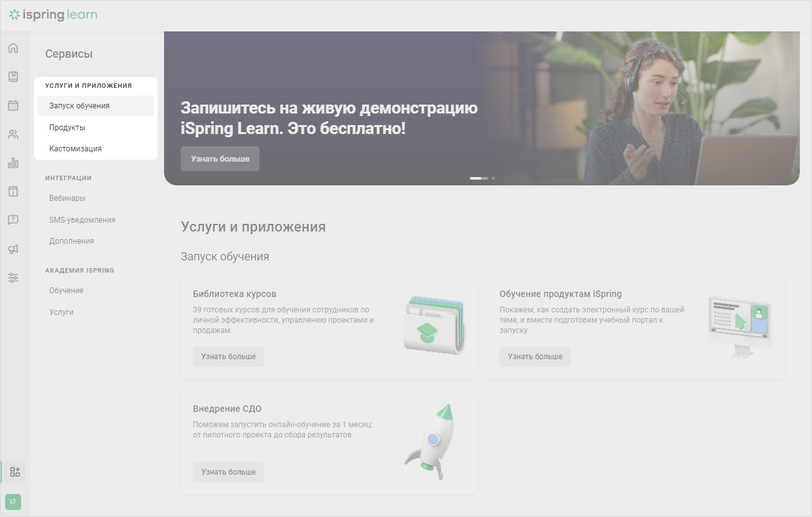
Task: Select the active banner slide indicator
Action: pyautogui.click(x=479, y=178)
